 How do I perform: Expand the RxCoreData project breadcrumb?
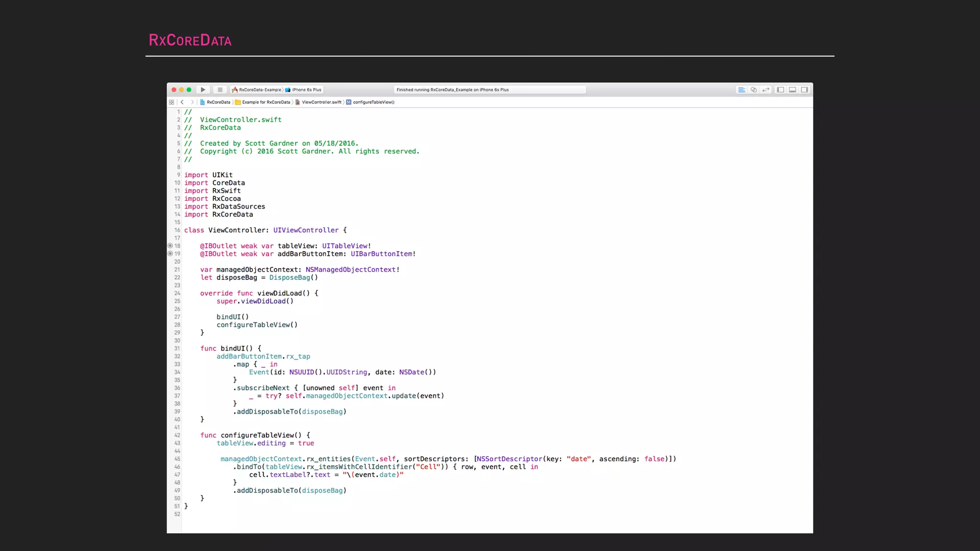tap(215, 102)
